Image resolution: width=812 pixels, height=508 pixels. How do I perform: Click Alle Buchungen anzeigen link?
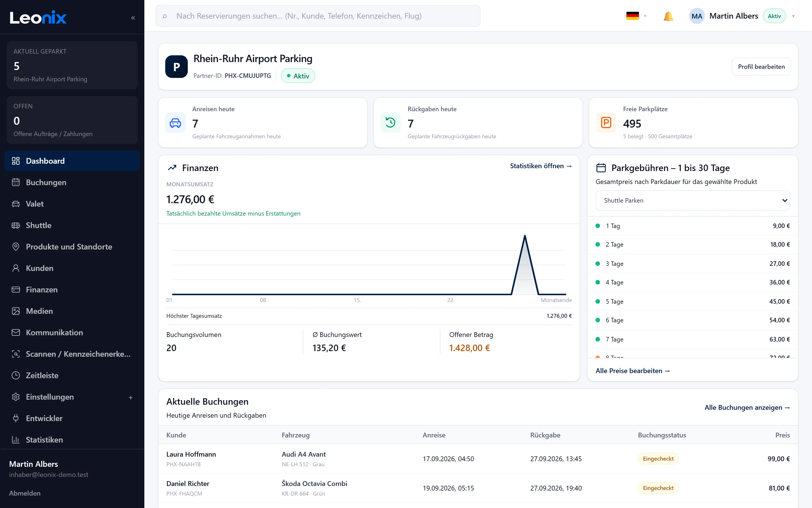747,408
